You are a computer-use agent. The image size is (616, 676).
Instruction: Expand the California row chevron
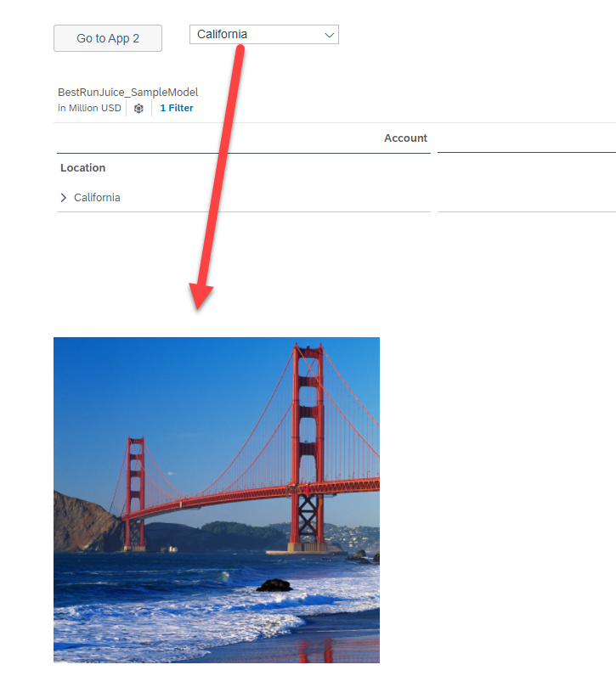64,198
